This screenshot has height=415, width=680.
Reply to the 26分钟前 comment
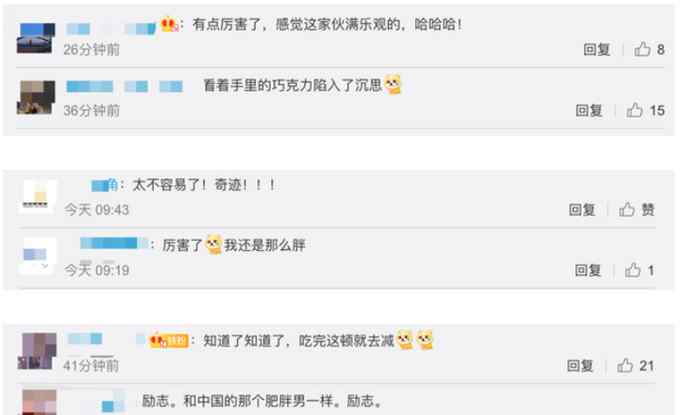point(597,49)
